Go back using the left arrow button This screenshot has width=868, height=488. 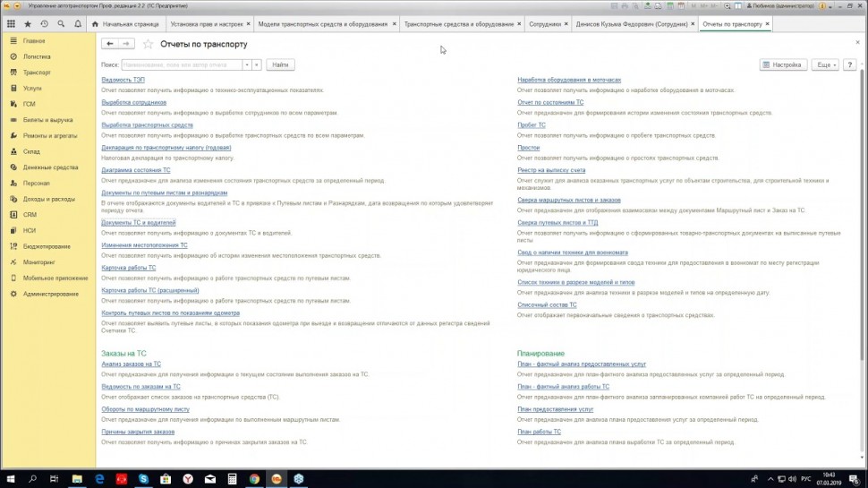coord(110,44)
